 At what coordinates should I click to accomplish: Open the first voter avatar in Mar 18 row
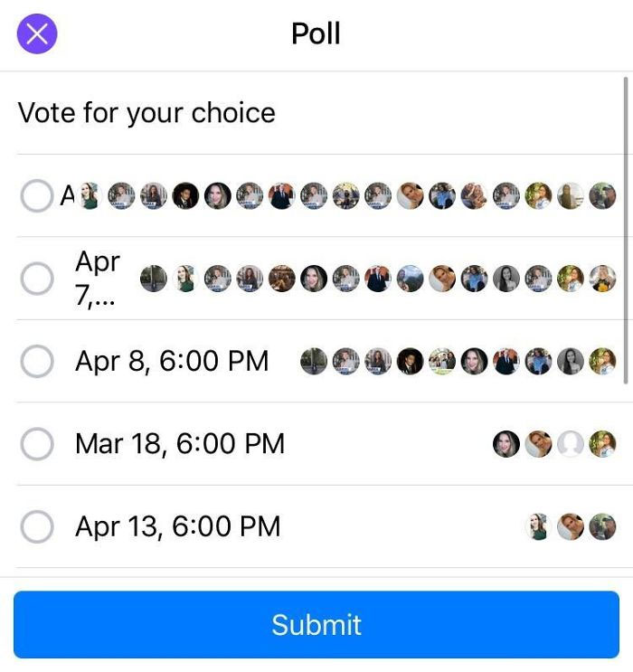(x=506, y=444)
